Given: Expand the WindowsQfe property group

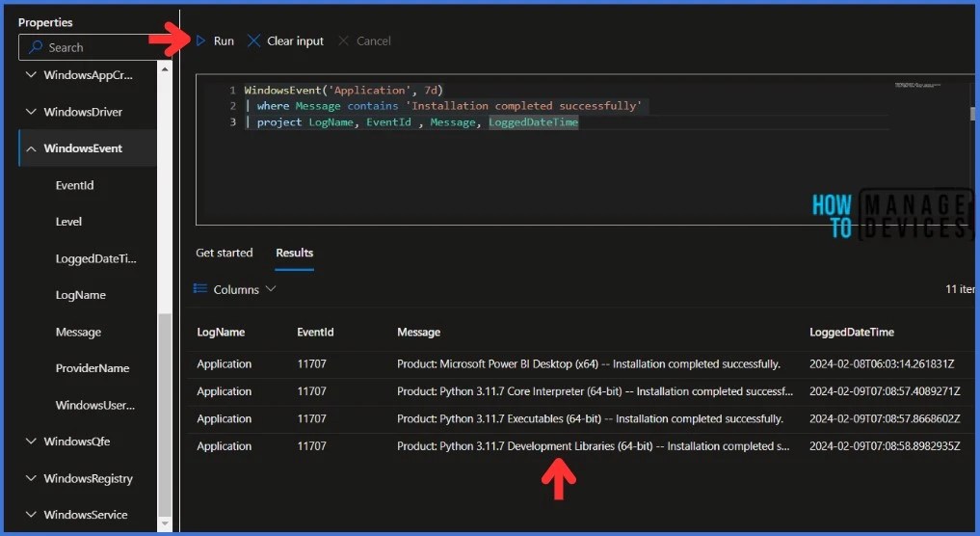Looking at the screenshot, I should tap(30, 441).
